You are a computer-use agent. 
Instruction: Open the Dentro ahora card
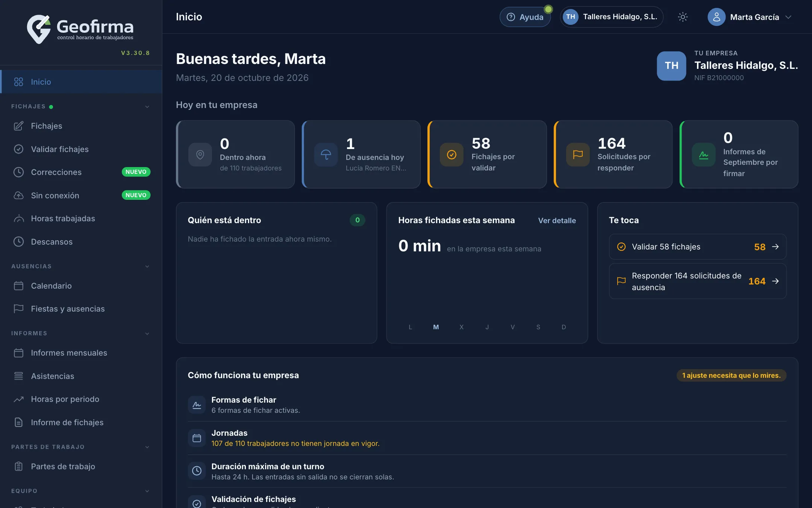[235, 154]
